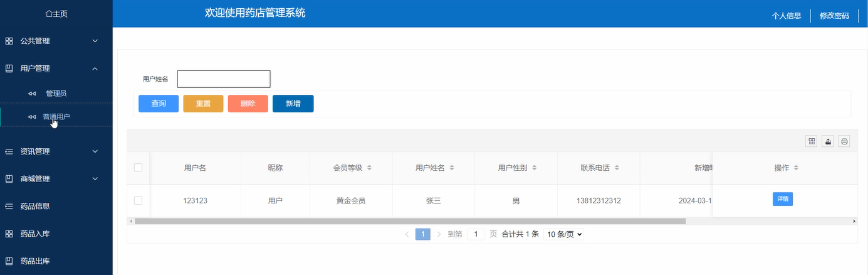868x275 pixels.
Task: Expand the 资讯管理 menu chevron
Action: 95,151
